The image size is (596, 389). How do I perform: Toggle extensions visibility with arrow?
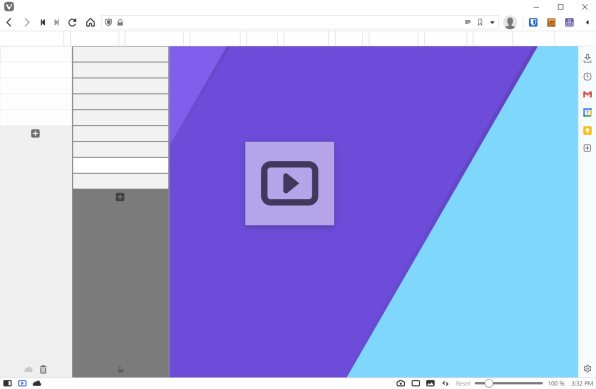[x=587, y=22]
